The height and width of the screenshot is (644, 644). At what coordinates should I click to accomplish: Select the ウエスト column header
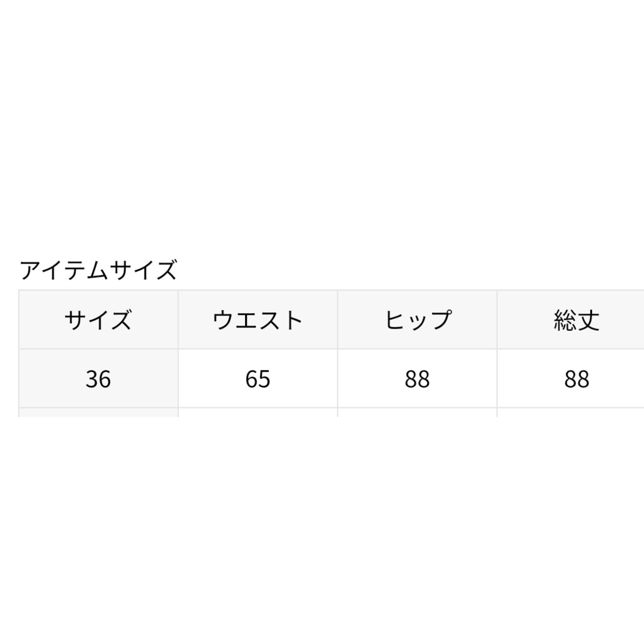[258, 320]
